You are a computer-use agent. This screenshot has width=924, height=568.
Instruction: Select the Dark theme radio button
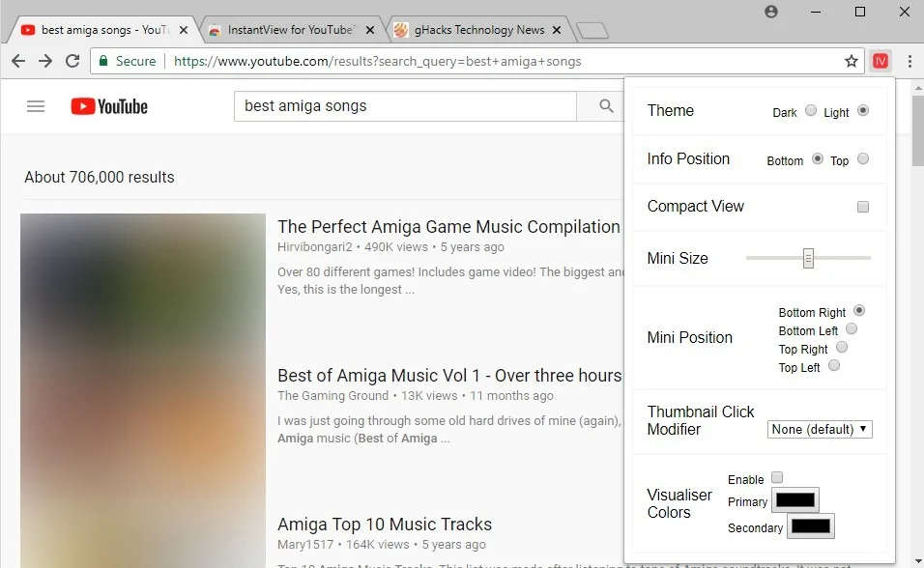click(811, 110)
